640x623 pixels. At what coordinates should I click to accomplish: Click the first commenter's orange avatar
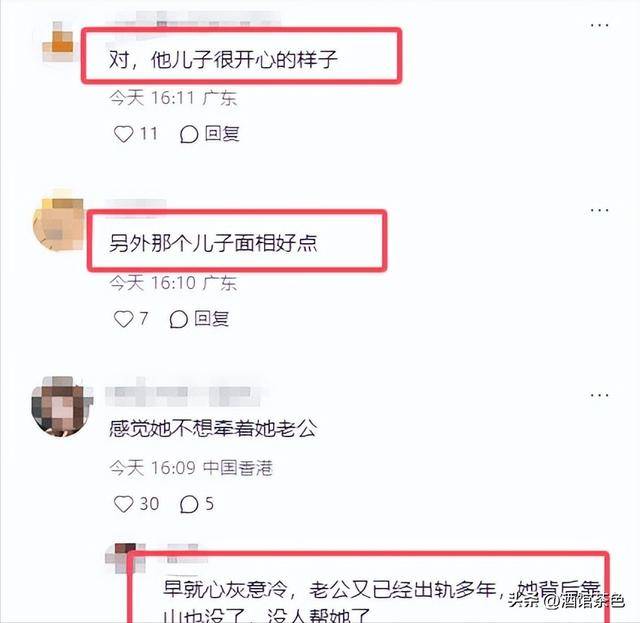pyautogui.click(x=60, y=42)
